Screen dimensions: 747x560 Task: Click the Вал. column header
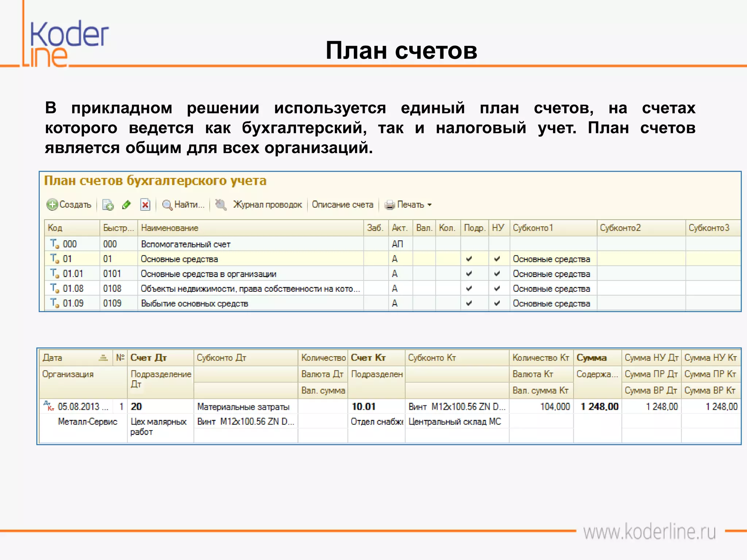424,228
